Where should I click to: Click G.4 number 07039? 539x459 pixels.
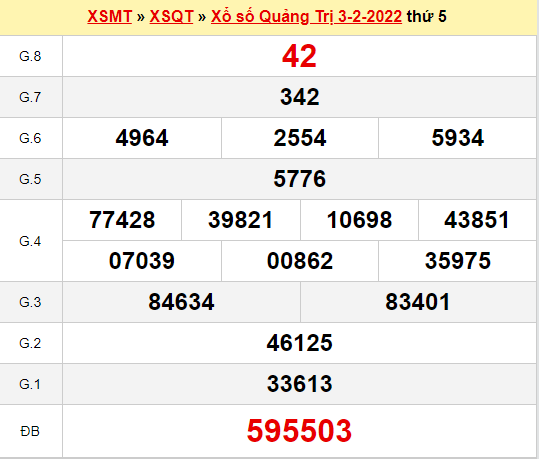coord(142,261)
